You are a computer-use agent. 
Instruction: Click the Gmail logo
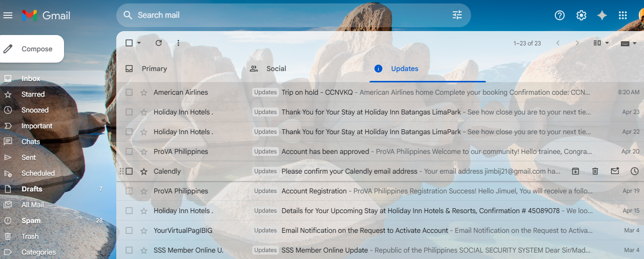point(46,15)
